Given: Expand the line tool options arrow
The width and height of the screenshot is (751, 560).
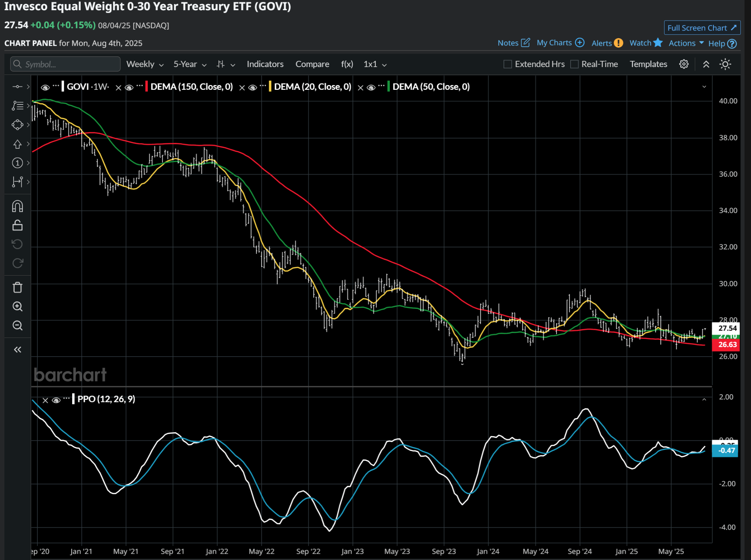Looking at the screenshot, I should tap(28, 87).
